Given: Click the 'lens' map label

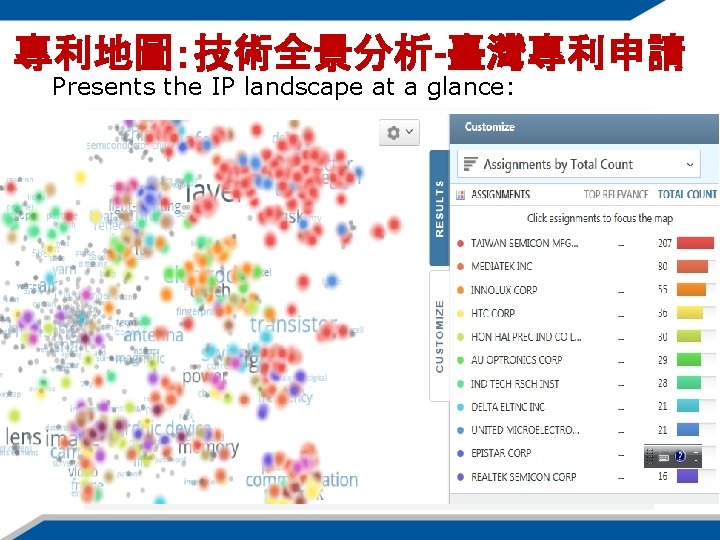Looking at the screenshot, I should pyautogui.click(x=23, y=437).
